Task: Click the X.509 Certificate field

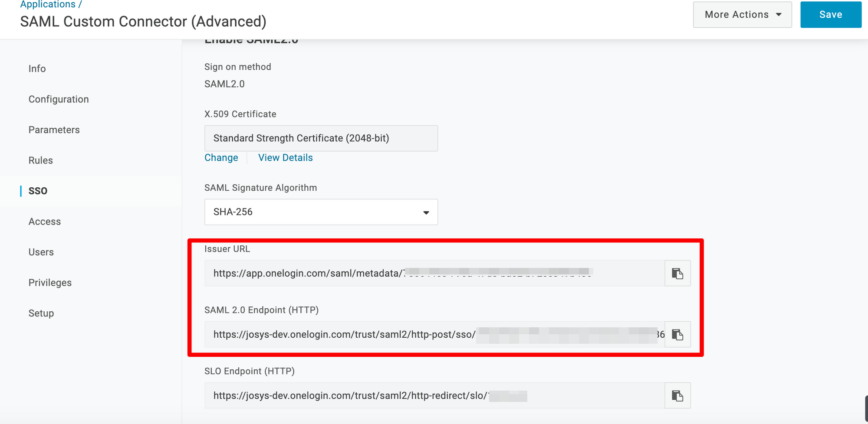Action: point(321,138)
